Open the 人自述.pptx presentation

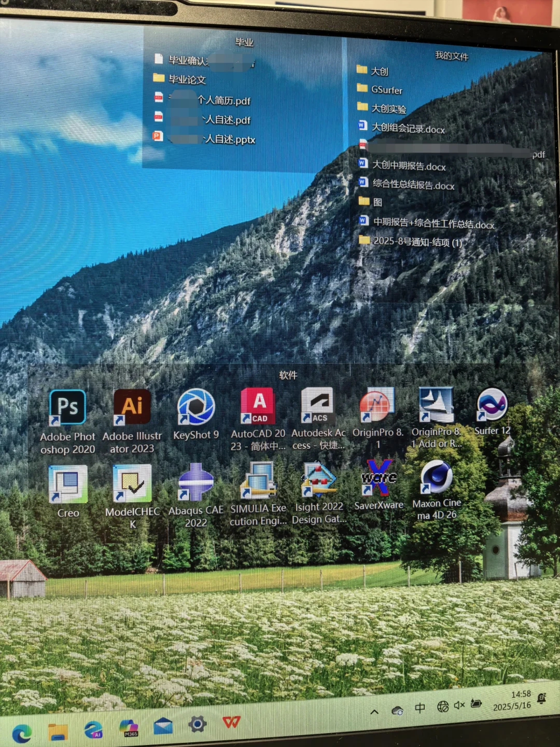pyautogui.click(x=204, y=139)
